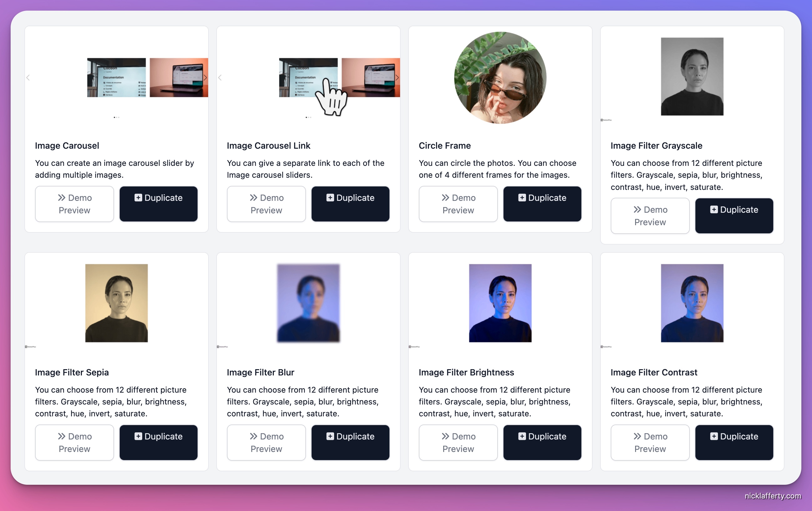The height and width of the screenshot is (511, 812).
Task: Open Demo Preview for Image Filter Sepia
Action: click(x=74, y=443)
